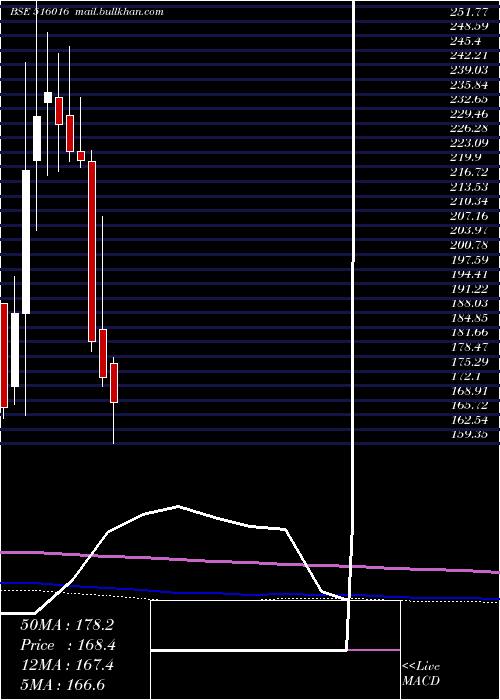500x700 pixels.
Task: Click the 216.72 price axis label
Action: pyautogui.click(x=469, y=172)
